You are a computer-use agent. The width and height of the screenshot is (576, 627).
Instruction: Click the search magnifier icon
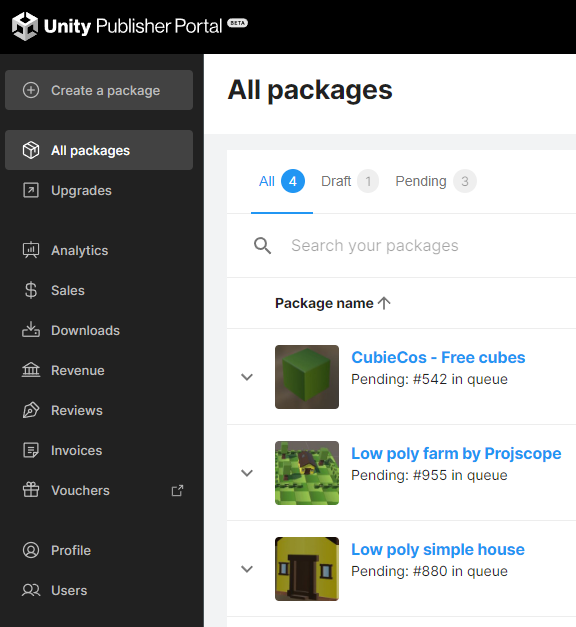point(262,246)
